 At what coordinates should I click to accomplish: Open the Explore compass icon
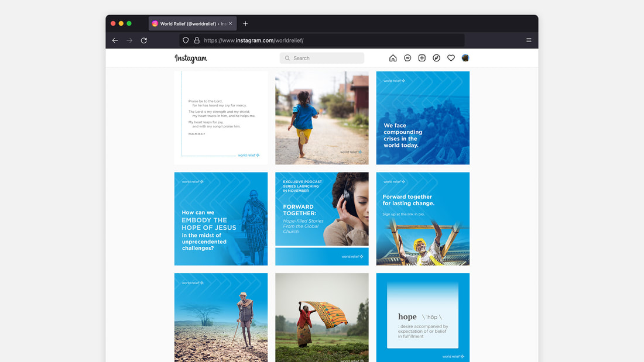tap(436, 58)
